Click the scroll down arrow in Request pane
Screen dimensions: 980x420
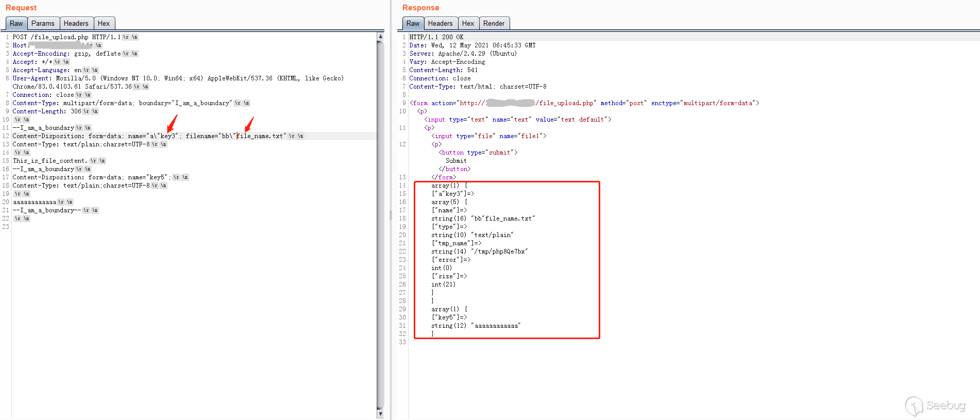click(380, 414)
